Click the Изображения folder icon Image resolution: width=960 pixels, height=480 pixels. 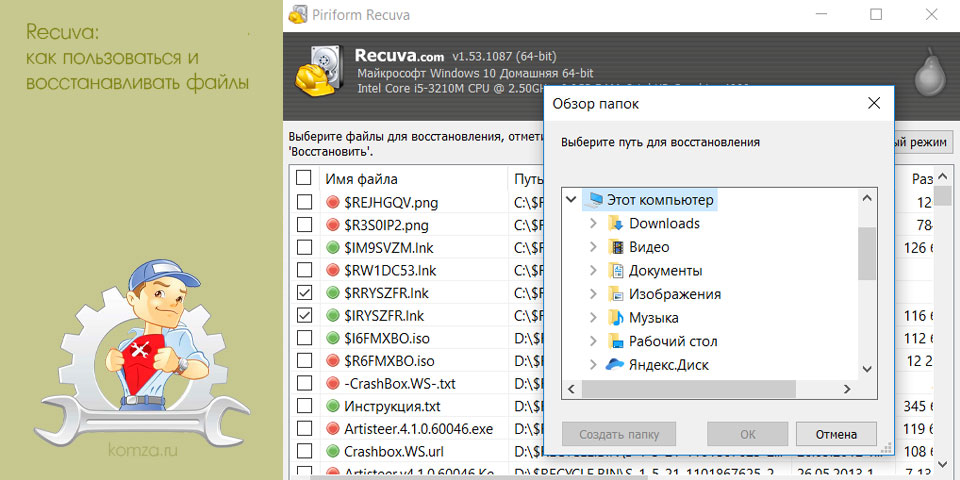616,294
